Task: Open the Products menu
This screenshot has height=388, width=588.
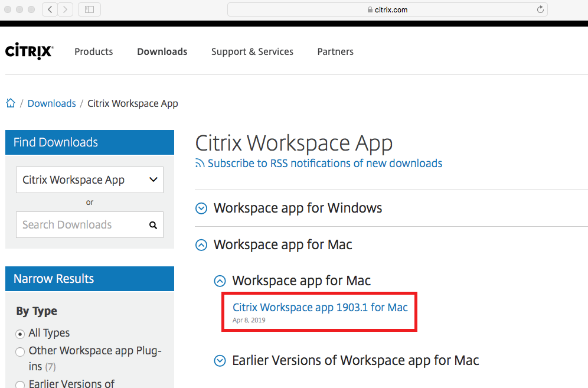Action: coord(94,51)
